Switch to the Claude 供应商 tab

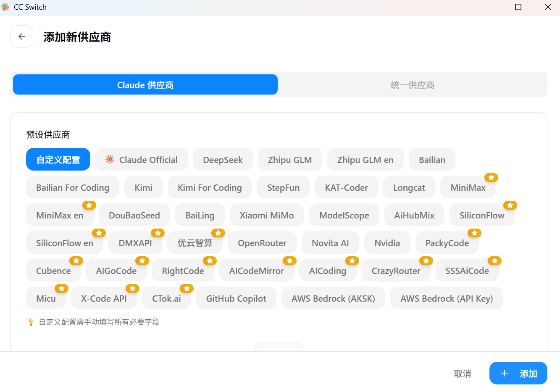(145, 84)
